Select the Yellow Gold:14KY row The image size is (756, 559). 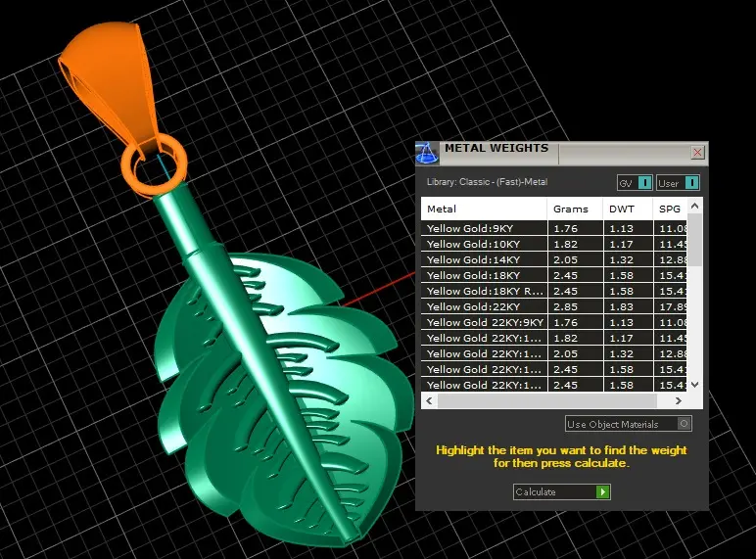tap(554, 259)
